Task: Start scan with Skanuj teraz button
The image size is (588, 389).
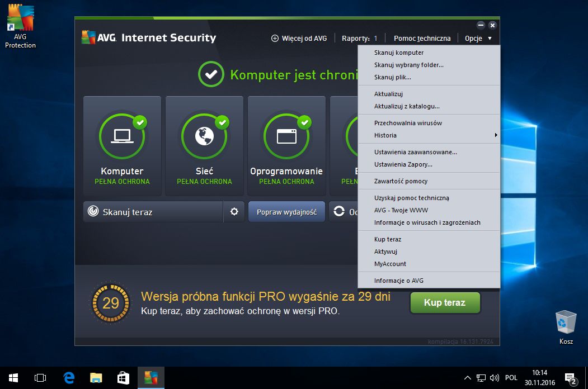Action: (x=153, y=212)
